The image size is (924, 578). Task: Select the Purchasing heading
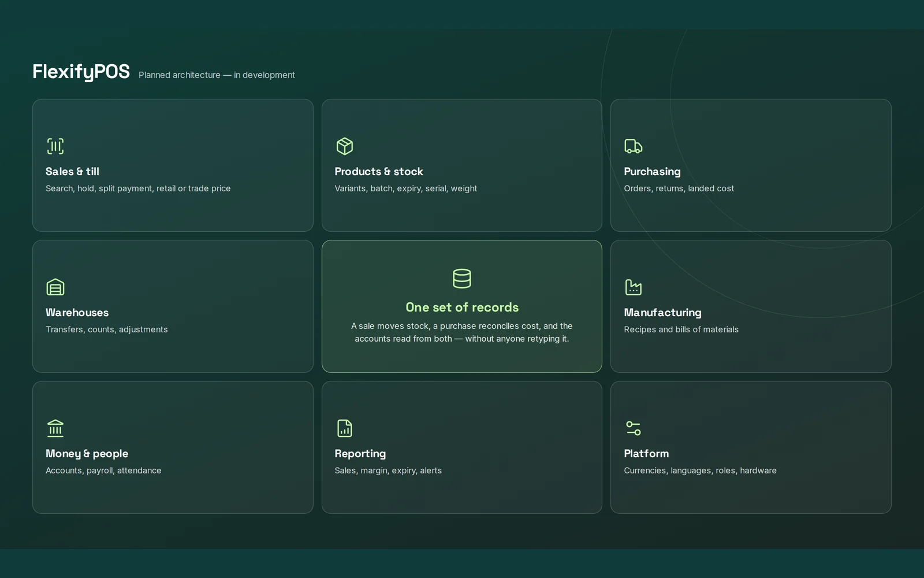coord(652,172)
